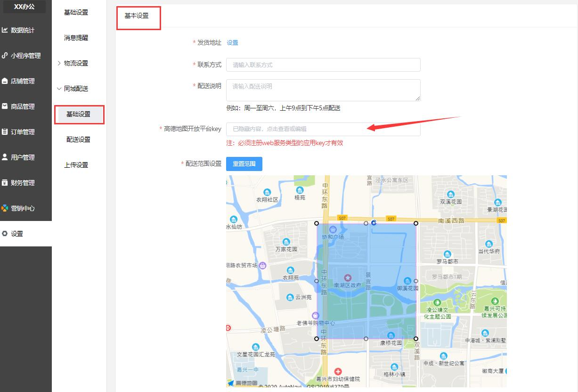Click the 农翔苑 marker on map
The width and height of the screenshot is (578, 392).
pyautogui.click(x=291, y=270)
